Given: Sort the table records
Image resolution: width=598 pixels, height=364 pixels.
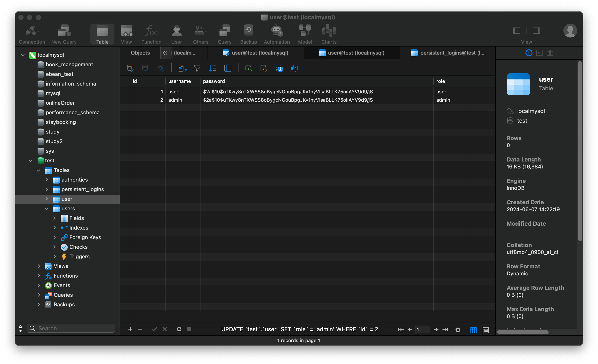Looking at the screenshot, I should click(x=213, y=68).
